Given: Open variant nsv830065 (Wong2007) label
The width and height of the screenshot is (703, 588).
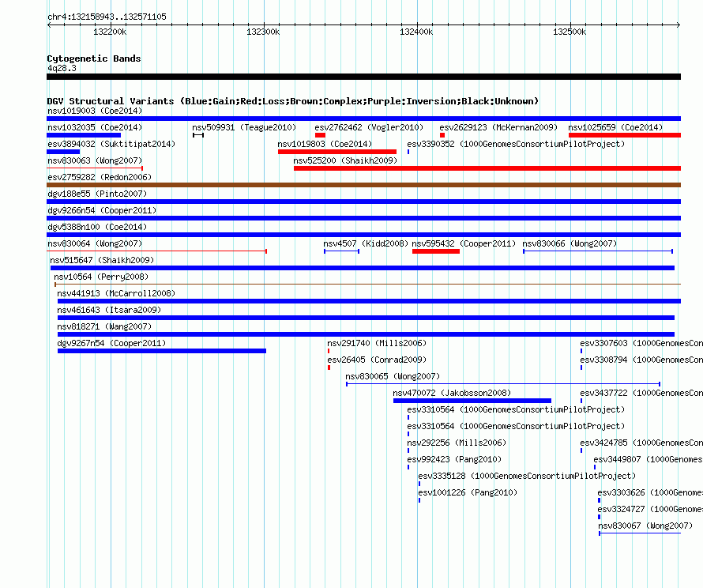Looking at the screenshot, I should 393,376.
